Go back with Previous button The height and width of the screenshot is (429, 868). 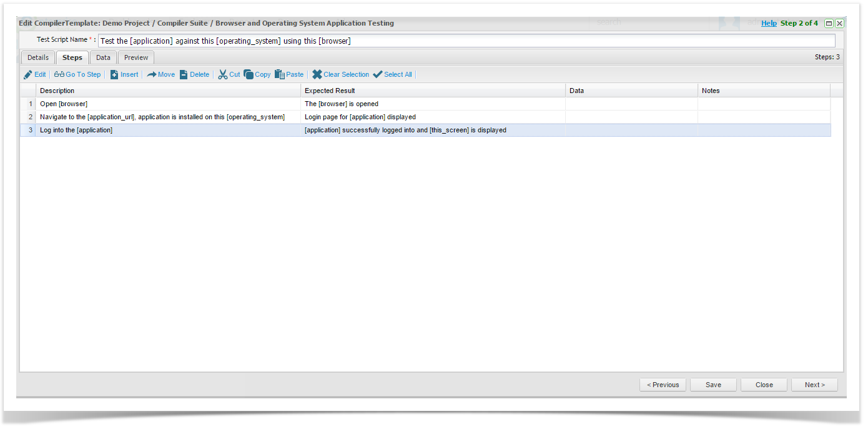click(663, 385)
